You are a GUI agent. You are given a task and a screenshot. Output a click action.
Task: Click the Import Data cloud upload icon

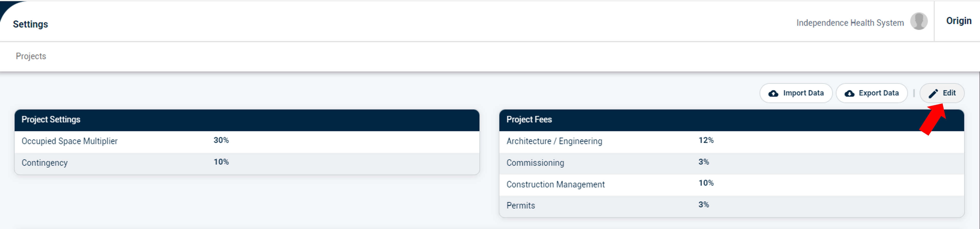(773, 93)
